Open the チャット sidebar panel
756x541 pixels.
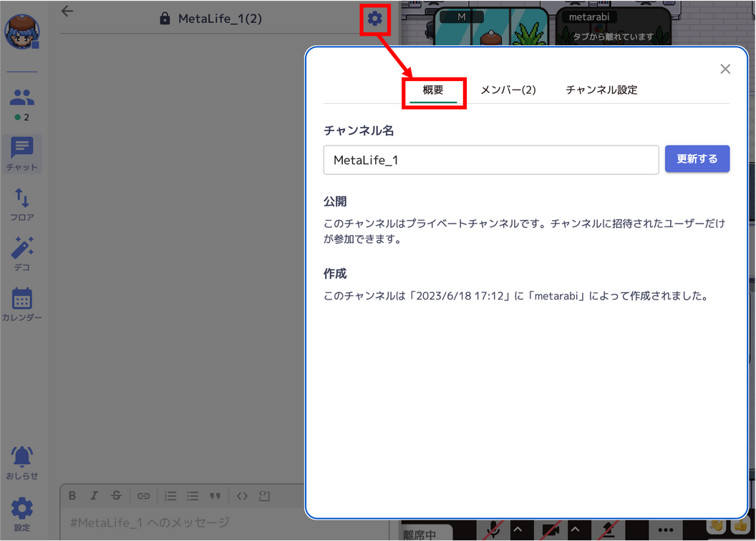[x=21, y=154]
